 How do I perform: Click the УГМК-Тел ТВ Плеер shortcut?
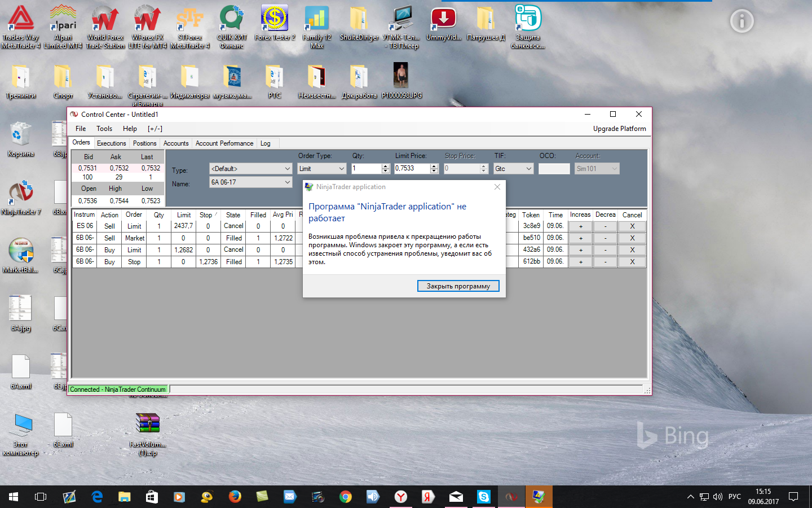tap(401, 27)
